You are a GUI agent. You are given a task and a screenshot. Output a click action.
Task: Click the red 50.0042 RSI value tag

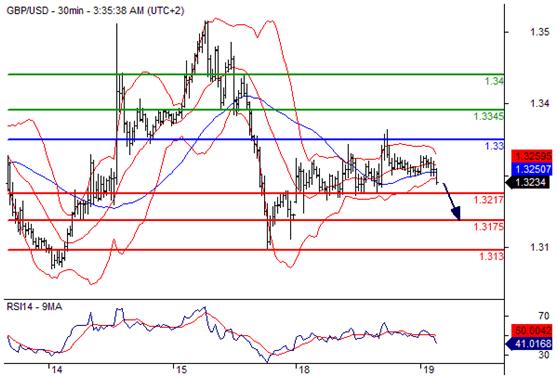[532, 331]
